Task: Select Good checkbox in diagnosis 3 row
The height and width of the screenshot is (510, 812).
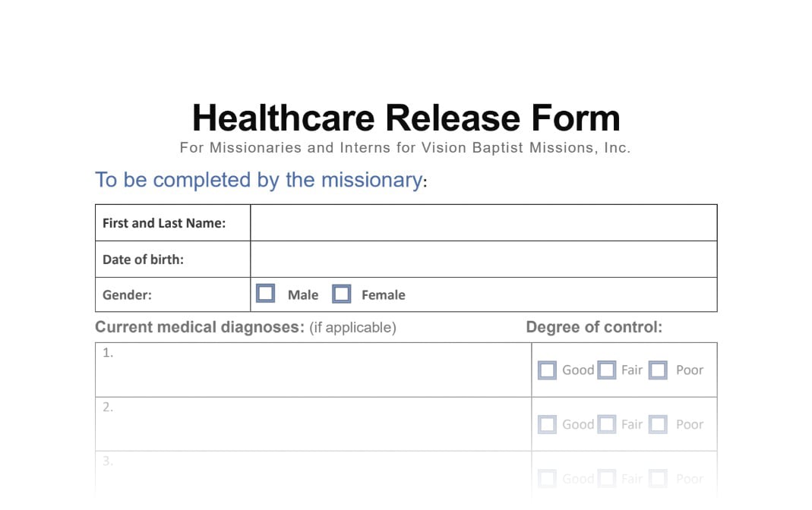Action: click(547, 479)
